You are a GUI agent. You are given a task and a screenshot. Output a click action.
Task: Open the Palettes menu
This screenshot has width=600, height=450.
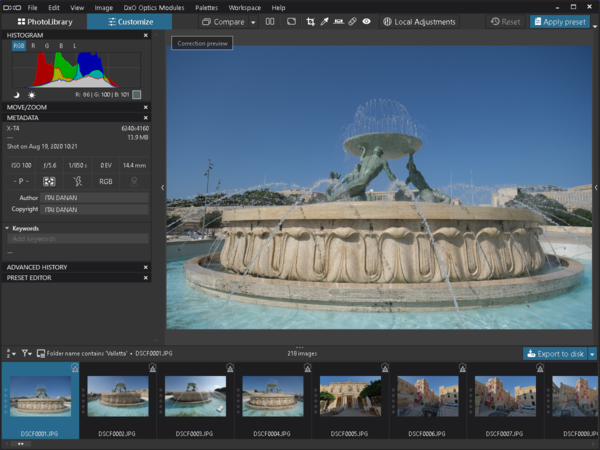[206, 7]
